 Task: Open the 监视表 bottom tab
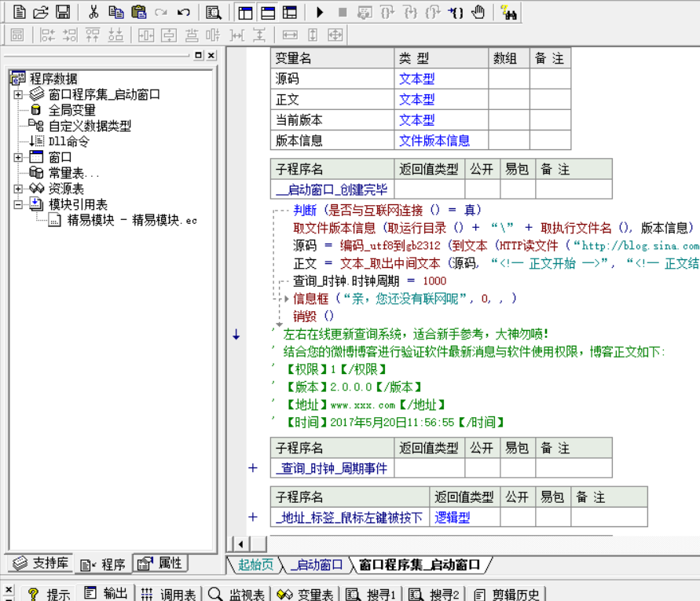coord(236,594)
